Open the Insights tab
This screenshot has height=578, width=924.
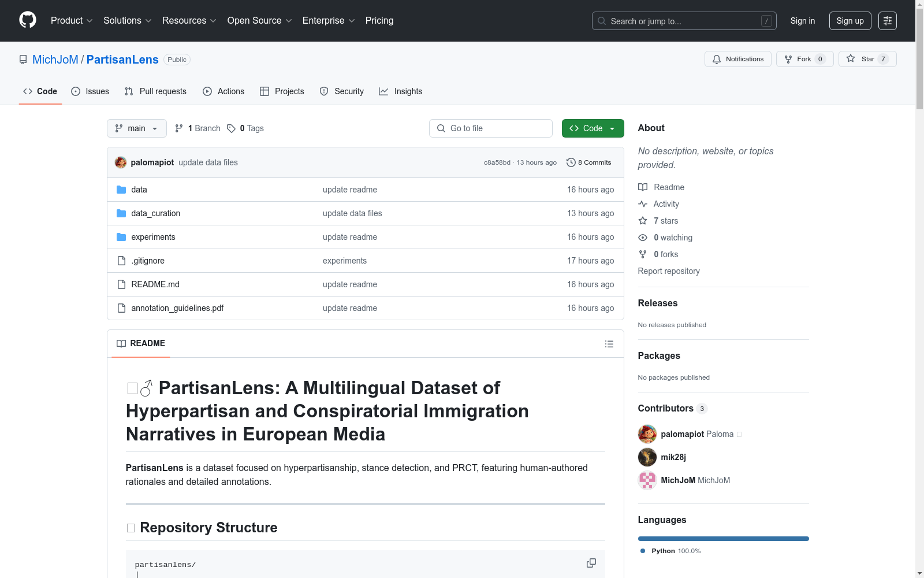pos(400,91)
